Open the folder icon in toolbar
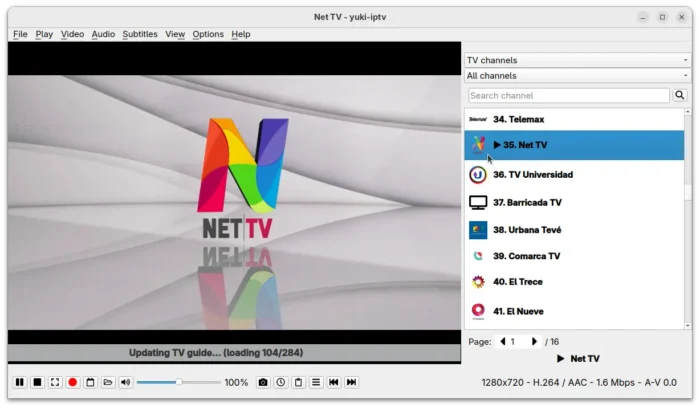 pyautogui.click(x=108, y=382)
